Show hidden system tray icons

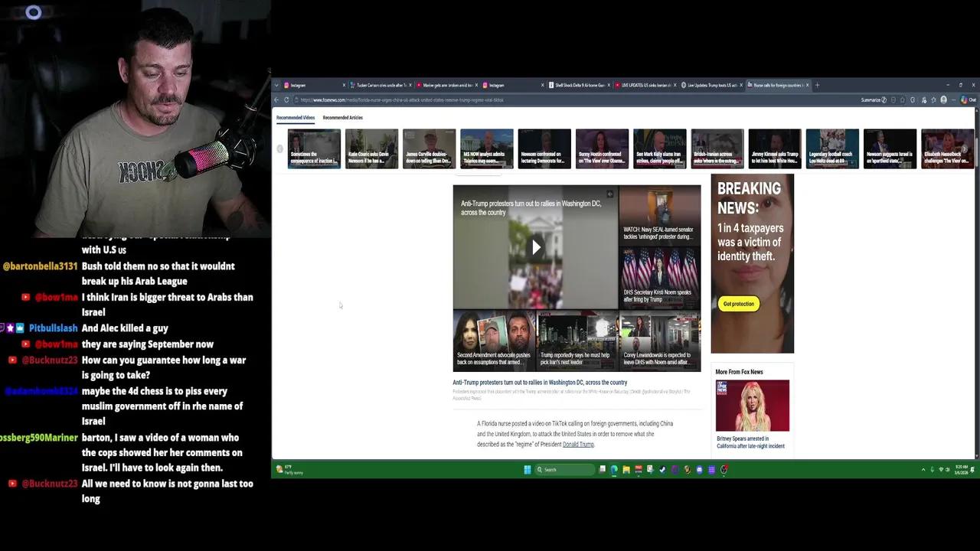(x=923, y=469)
